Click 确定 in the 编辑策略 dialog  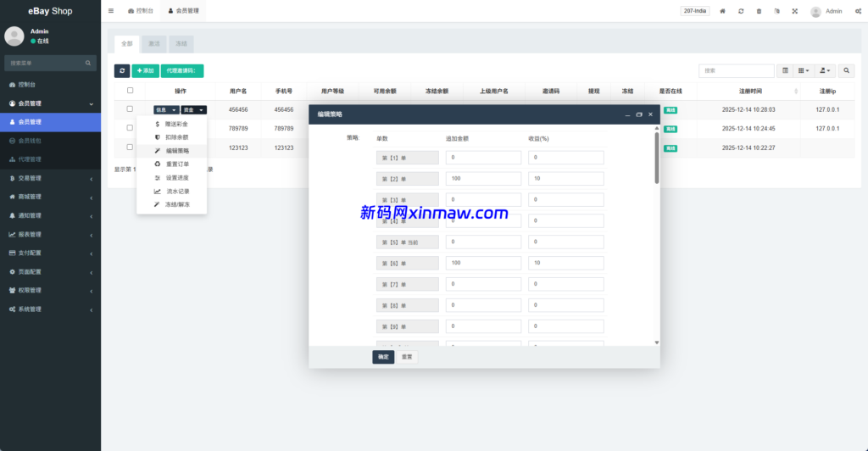(383, 357)
